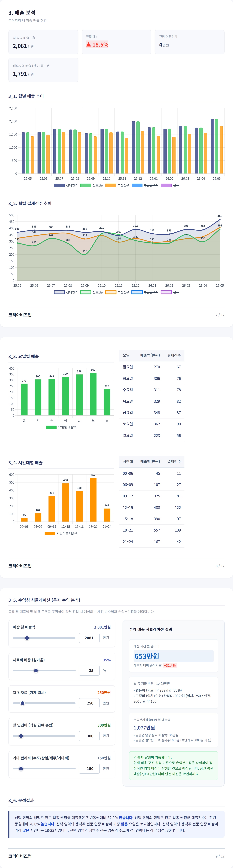Click the 흑자 달성이 가능합니다 notice heading
The image size is (233, 868).
tap(152, 757)
